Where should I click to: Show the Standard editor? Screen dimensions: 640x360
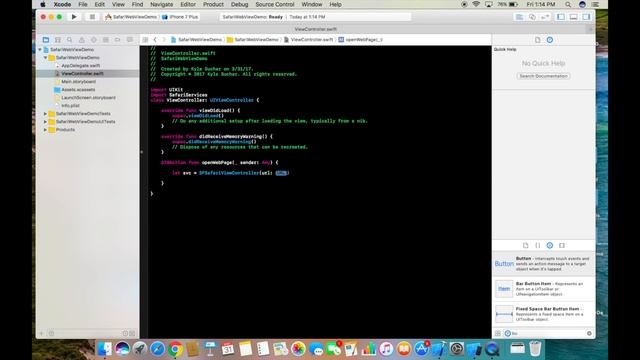tap(519, 17)
